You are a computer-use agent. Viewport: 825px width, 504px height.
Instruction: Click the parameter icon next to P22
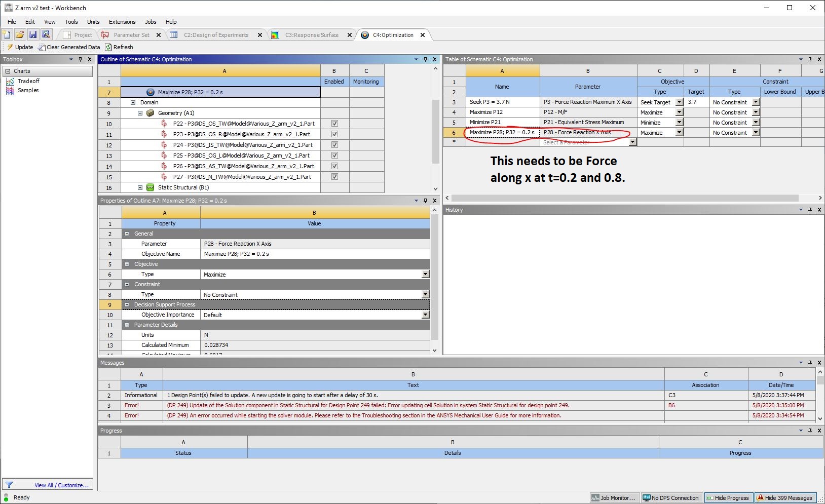click(164, 124)
